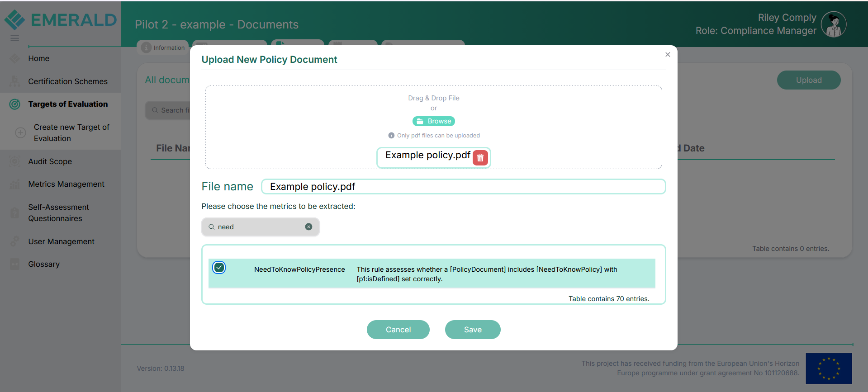Image resolution: width=868 pixels, height=392 pixels.
Task: Open the Home sidebar item
Action: [39, 58]
